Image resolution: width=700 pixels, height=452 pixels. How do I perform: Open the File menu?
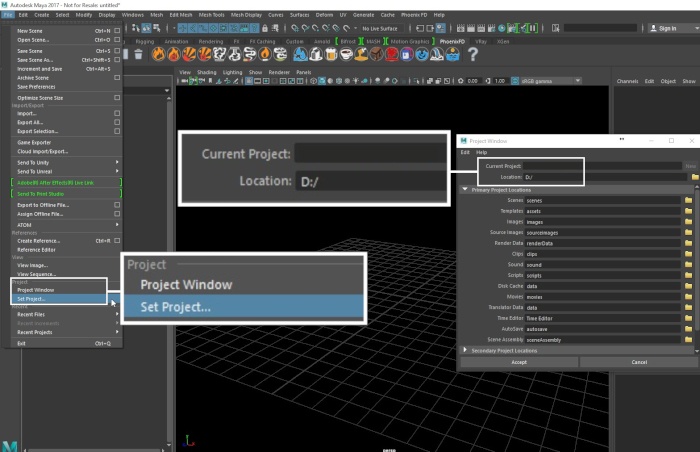(x=8, y=15)
